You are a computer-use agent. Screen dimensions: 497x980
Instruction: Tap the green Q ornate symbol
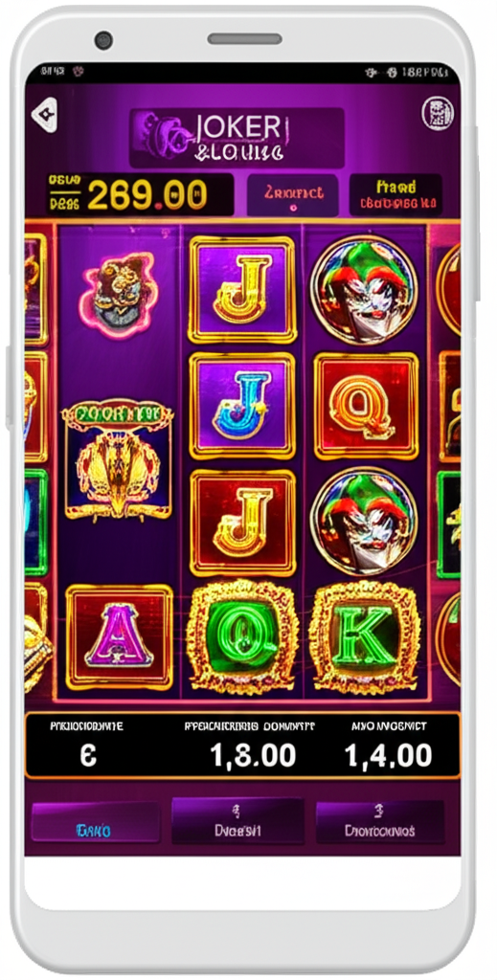point(242,637)
